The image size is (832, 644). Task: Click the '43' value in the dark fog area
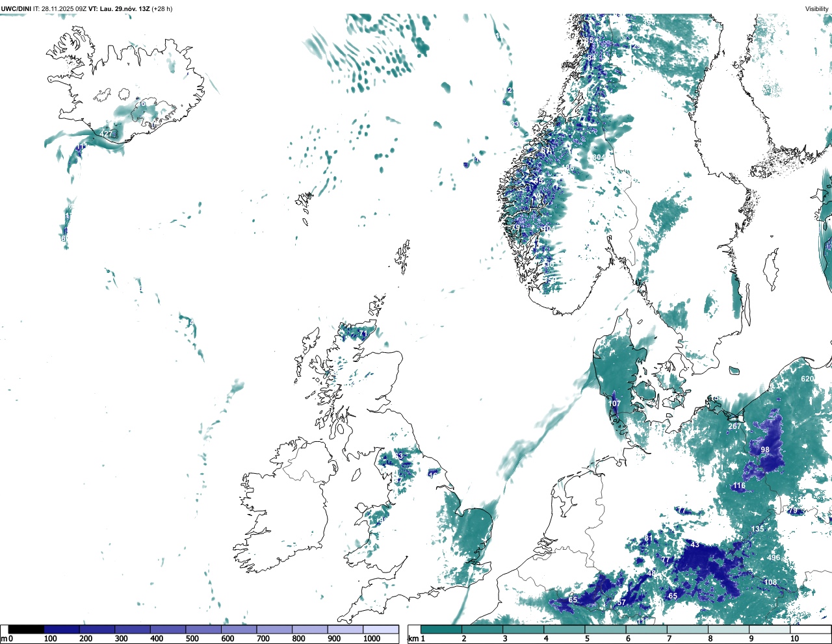tap(695, 545)
